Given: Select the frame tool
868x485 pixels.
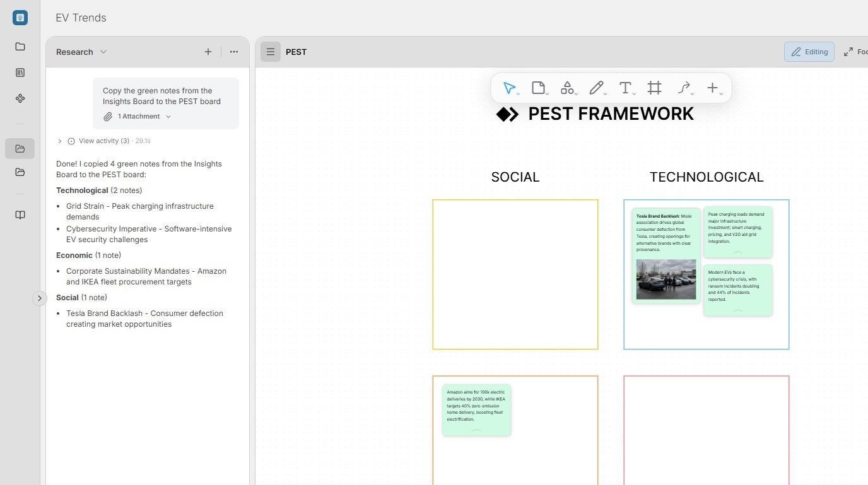Looking at the screenshot, I should pos(655,88).
